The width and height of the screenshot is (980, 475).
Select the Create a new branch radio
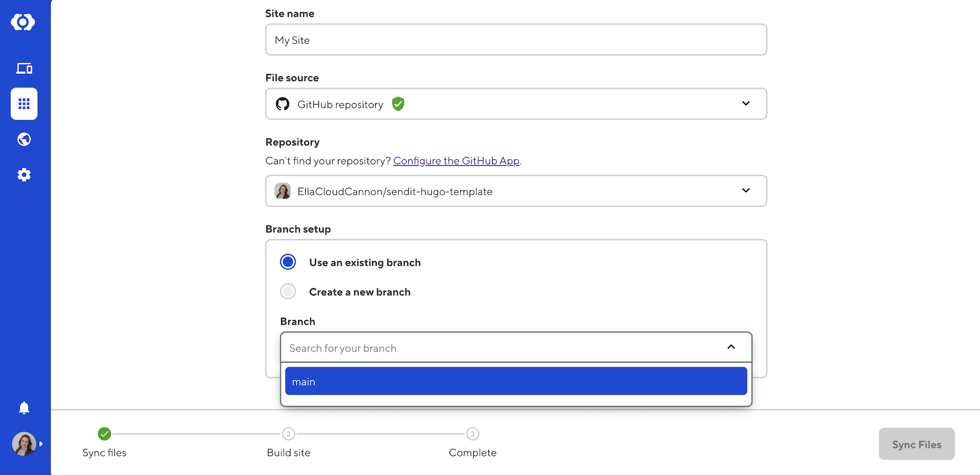point(288,292)
